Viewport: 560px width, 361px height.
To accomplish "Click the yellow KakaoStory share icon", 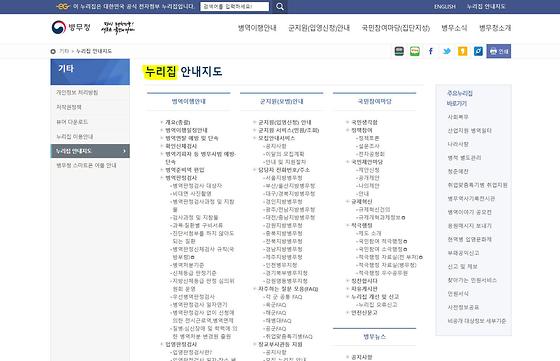I will click(x=462, y=51).
